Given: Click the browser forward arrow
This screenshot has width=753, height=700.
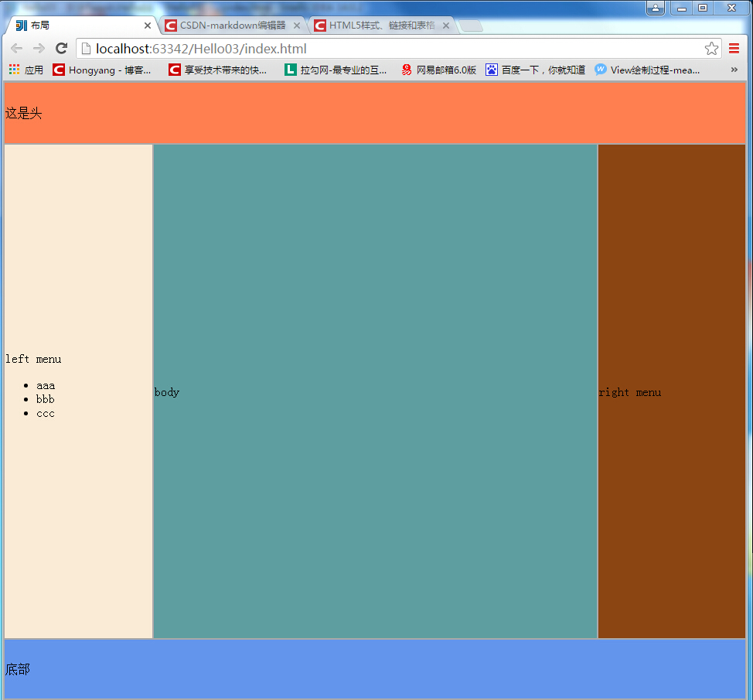Looking at the screenshot, I should click(39, 49).
